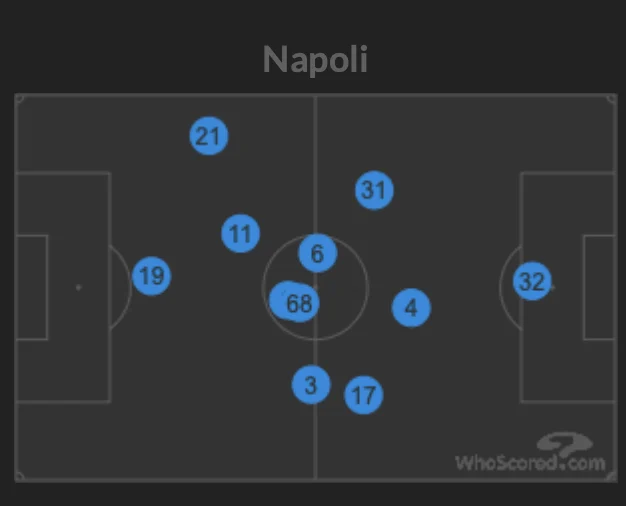Open the WhoScored.com watermark text

click(529, 463)
